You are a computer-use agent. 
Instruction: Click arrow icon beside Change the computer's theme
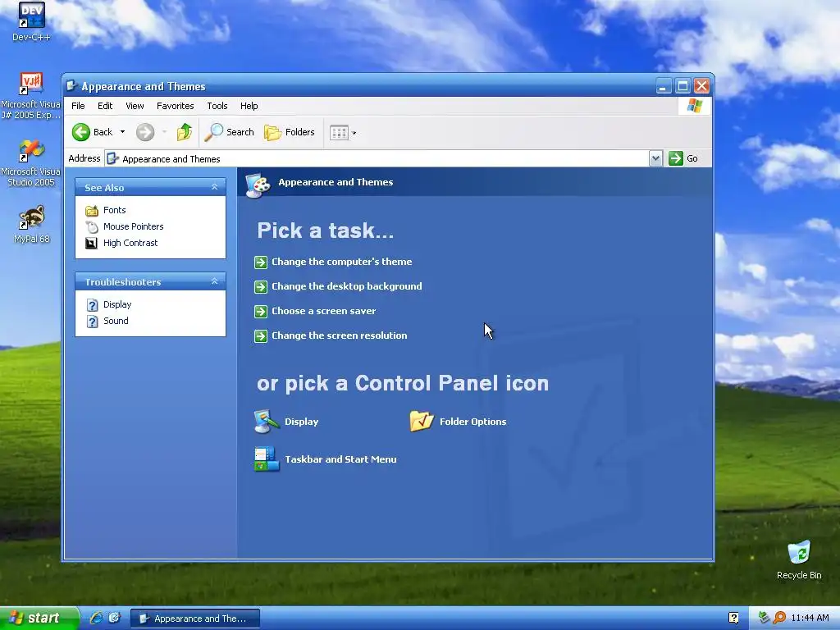tap(260, 262)
